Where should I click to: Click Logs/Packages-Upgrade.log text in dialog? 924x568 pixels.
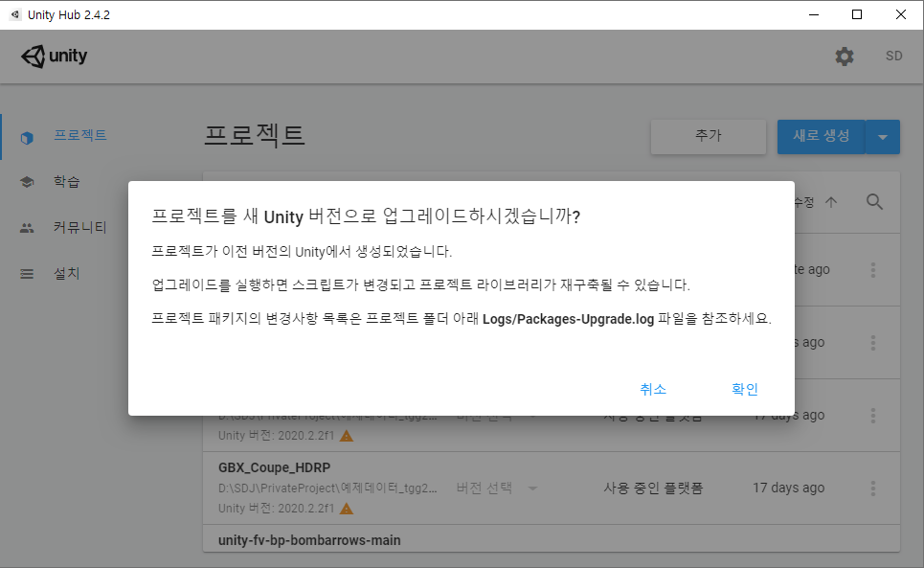click(x=568, y=319)
